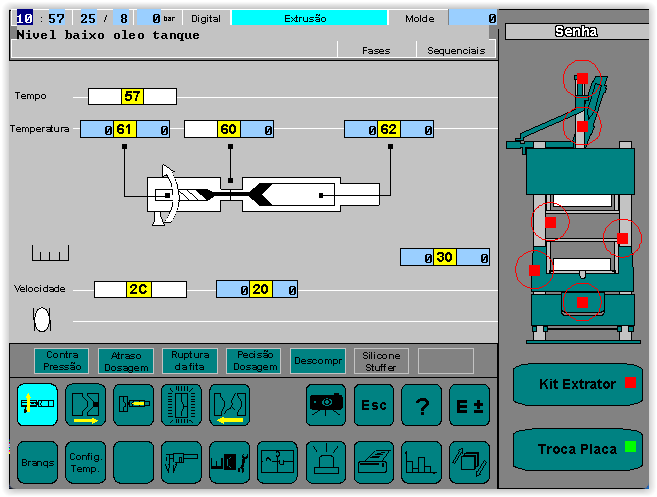Click the Senha password field
Screen dimensions: 657x497
click(x=576, y=32)
